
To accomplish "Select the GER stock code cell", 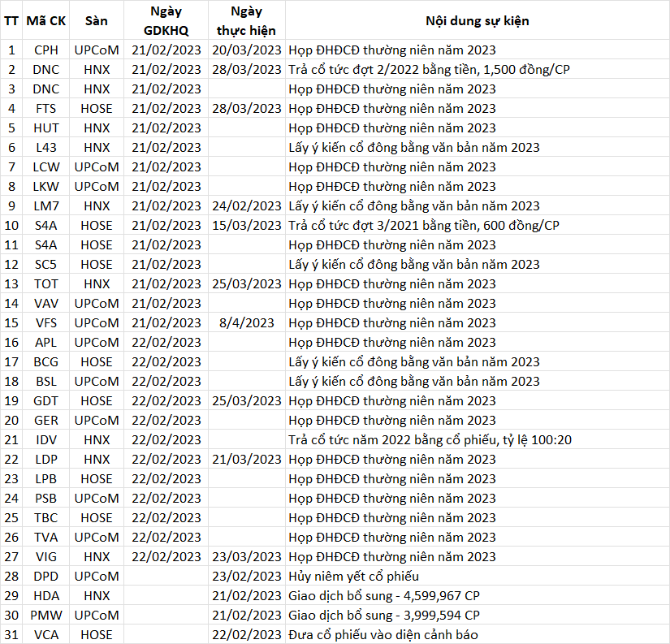I will pyautogui.click(x=45, y=421).
